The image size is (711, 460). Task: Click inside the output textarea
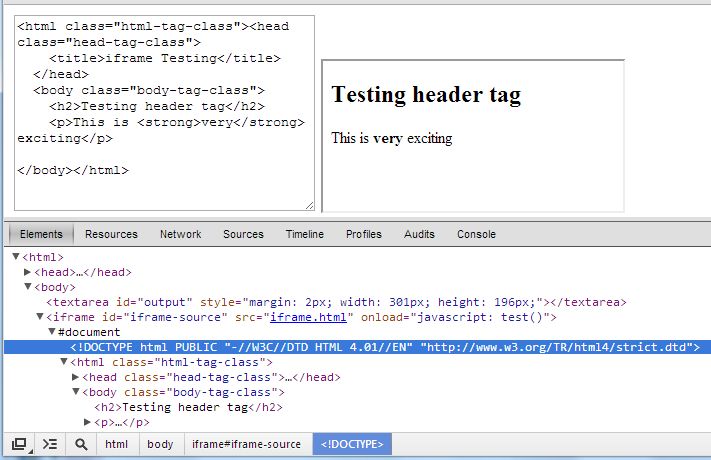pyautogui.click(x=164, y=113)
